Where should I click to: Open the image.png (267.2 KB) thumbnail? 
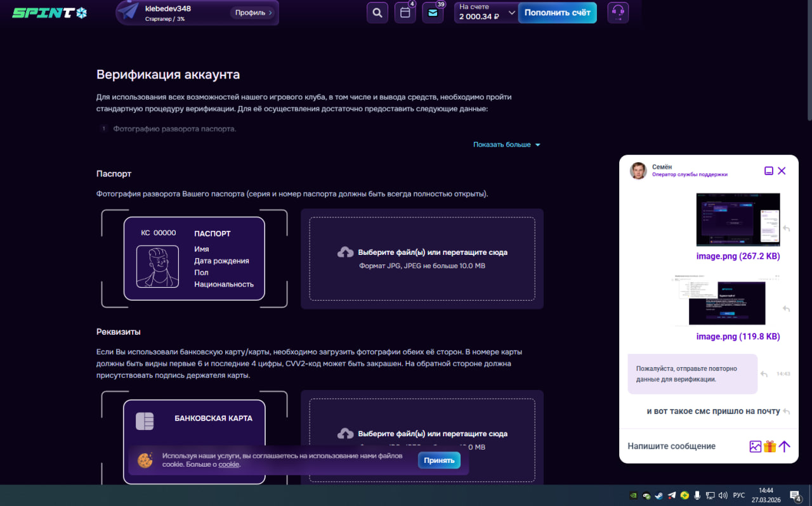coord(738,219)
